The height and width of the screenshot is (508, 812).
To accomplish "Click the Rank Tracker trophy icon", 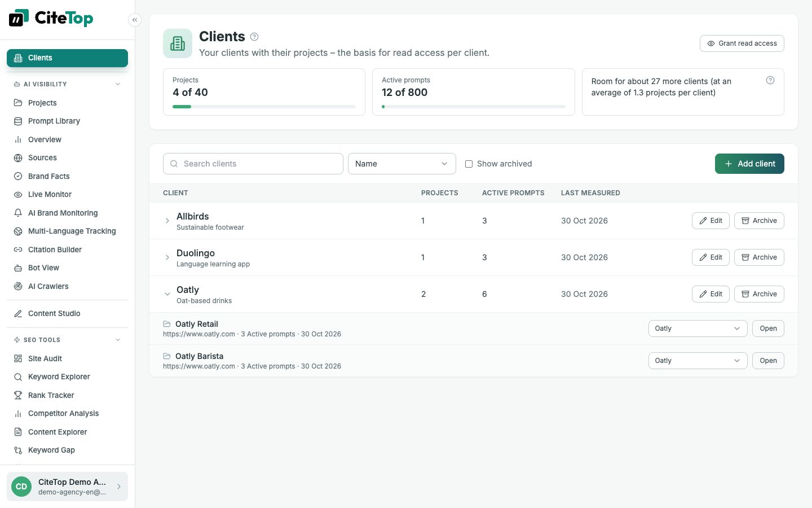I will click(x=18, y=395).
